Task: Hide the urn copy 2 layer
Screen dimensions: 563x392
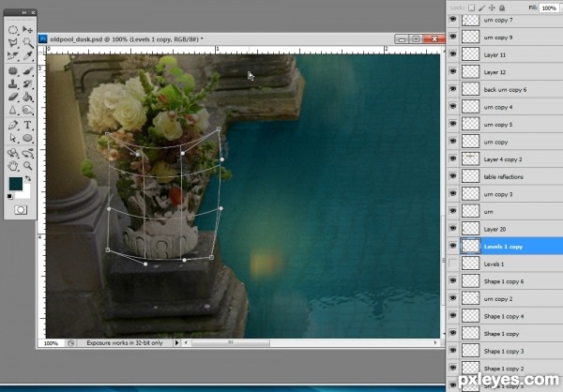Action: tap(453, 298)
